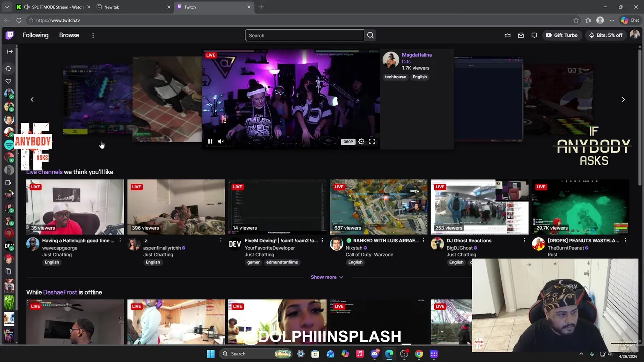Viewport: 644px width, 362px height.
Task: Open Google Chrome from taskbar
Action: 419,354
